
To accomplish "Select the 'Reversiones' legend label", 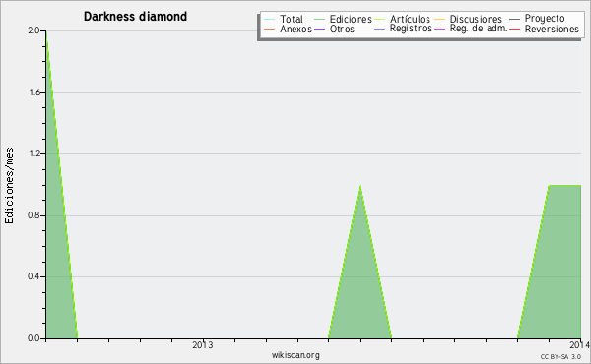I will coord(552,29).
